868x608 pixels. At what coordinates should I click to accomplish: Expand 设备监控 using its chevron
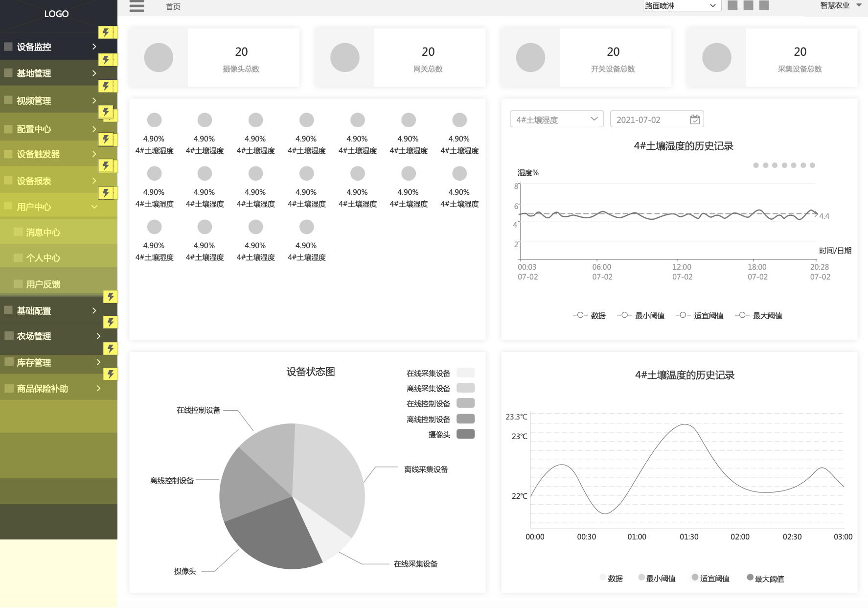pyautogui.click(x=94, y=47)
